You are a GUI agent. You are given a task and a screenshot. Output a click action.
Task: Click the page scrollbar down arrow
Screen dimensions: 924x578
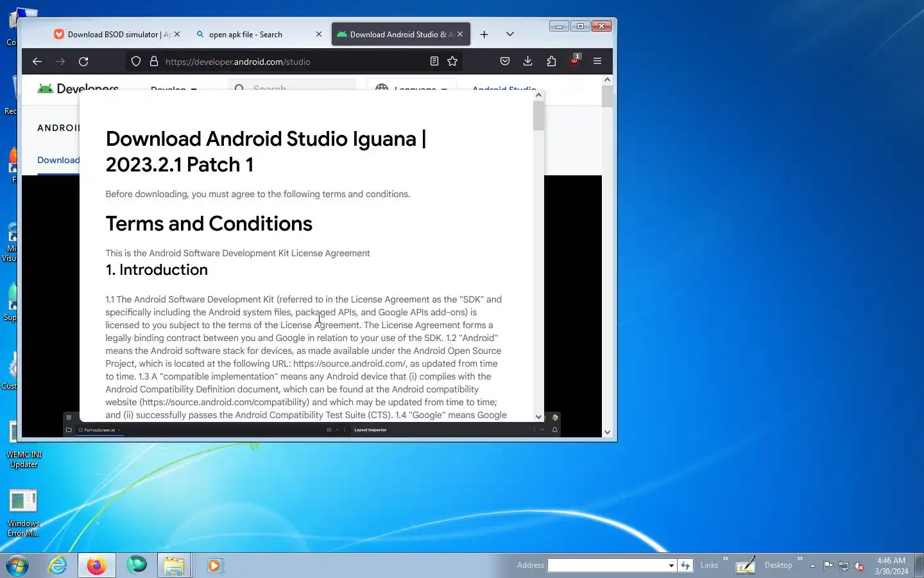[x=607, y=432]
